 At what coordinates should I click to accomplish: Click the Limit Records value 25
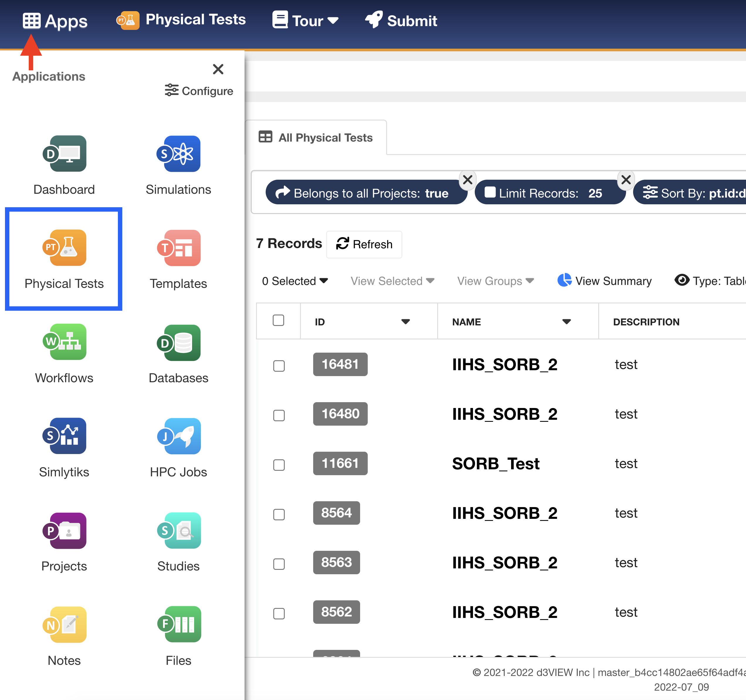(595, 193)
